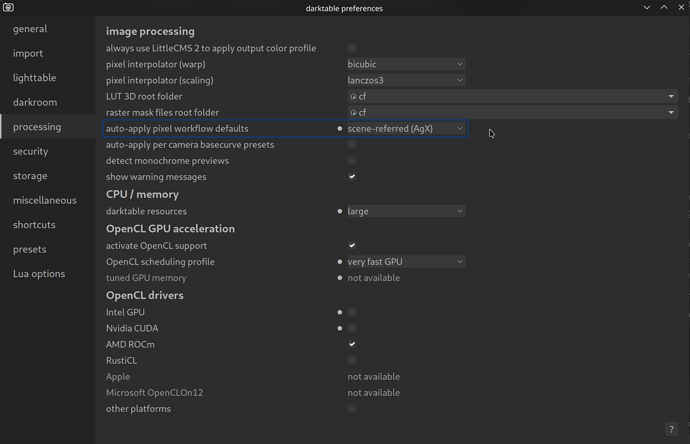Click home icon in LUT 3D root folder

click(x=353, y=97)
